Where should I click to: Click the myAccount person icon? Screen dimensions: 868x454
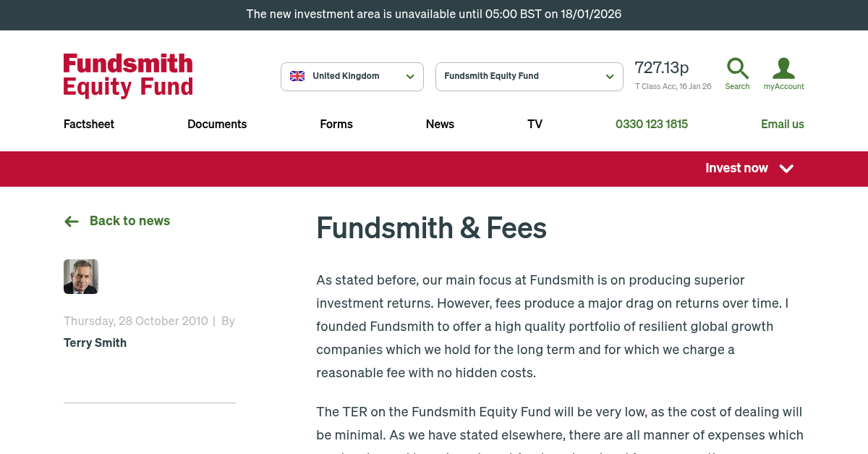coord(783,67)
